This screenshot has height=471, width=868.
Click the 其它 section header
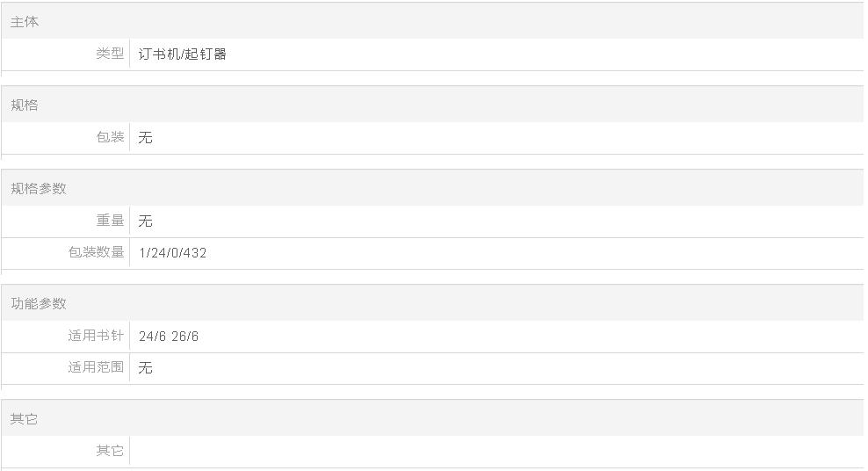[x=24, y=419]
